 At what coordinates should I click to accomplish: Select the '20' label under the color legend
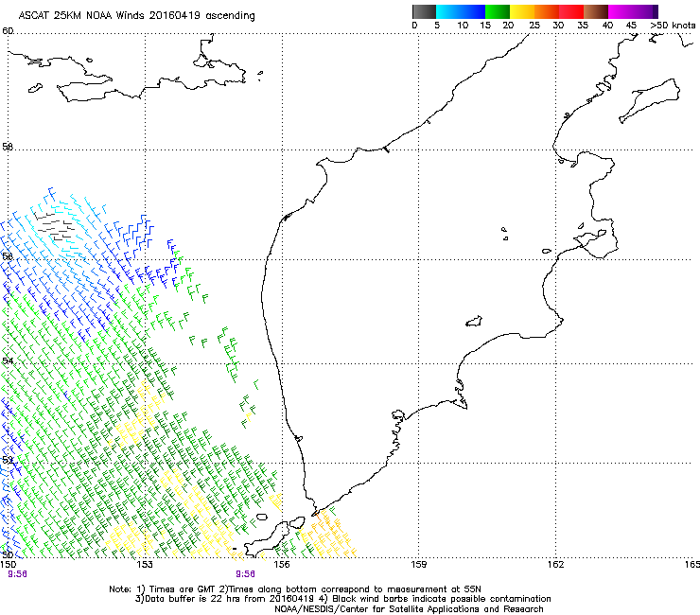click(508, 26)
